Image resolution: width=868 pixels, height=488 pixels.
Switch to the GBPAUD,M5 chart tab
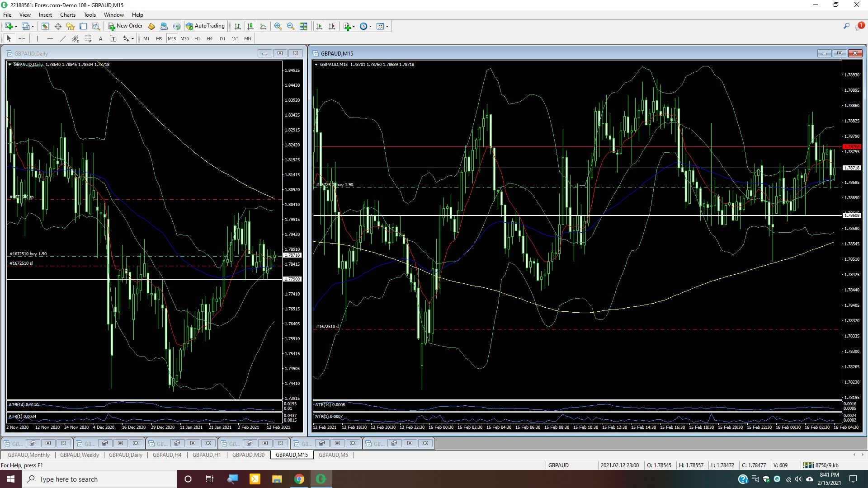click(x=333, y=455)
